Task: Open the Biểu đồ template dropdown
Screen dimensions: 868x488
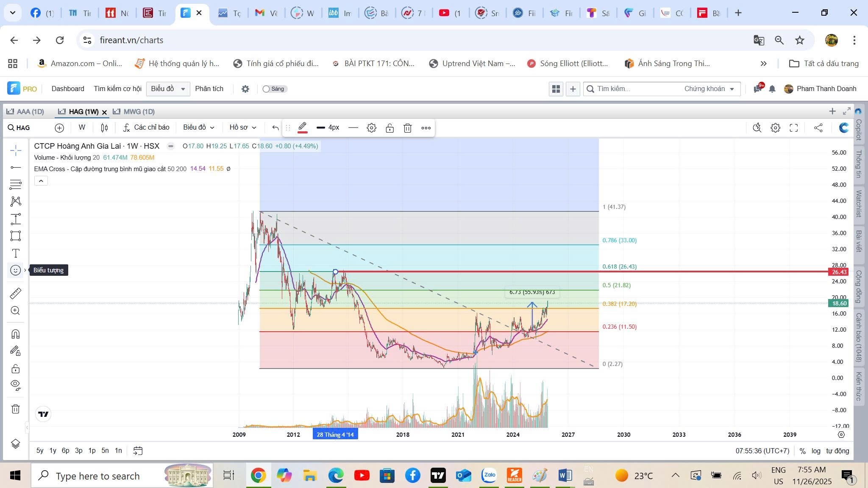Action: point(198,128)
